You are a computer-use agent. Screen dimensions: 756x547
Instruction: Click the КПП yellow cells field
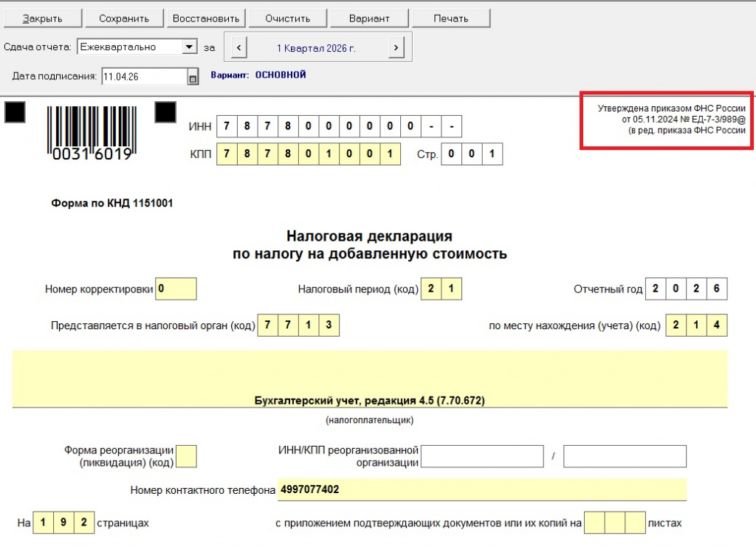[309, 154]
